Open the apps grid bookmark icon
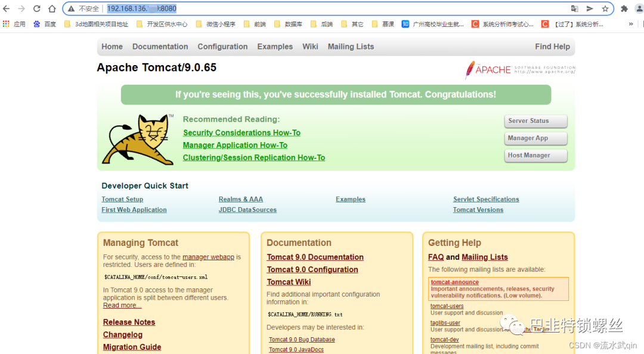 [6, 24]
